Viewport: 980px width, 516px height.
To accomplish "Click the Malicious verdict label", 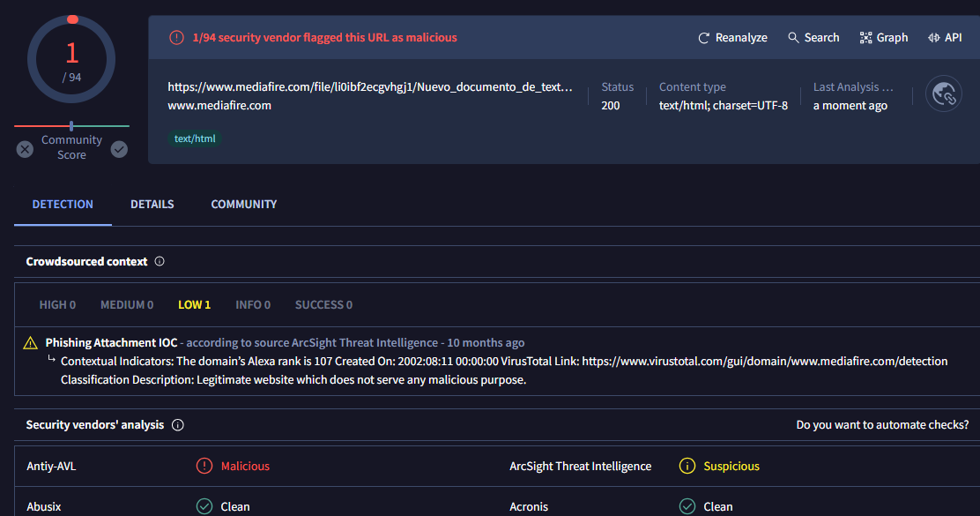I will point(245,466).
